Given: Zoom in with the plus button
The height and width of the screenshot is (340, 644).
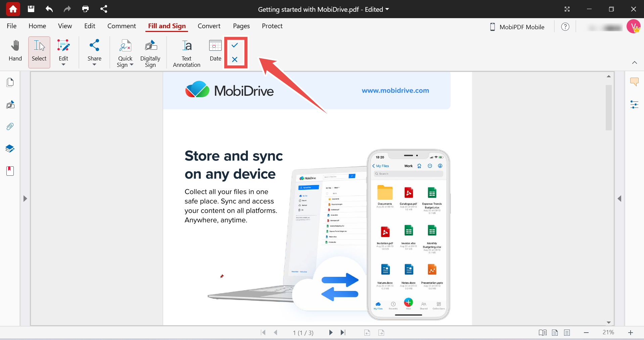Looking at the screenshot, I should (631, 333).
